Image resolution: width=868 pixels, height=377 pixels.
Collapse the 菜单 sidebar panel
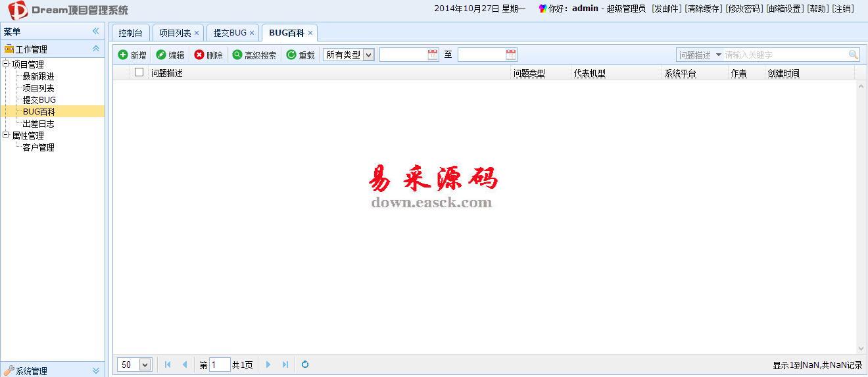click(x=95, y=31)
